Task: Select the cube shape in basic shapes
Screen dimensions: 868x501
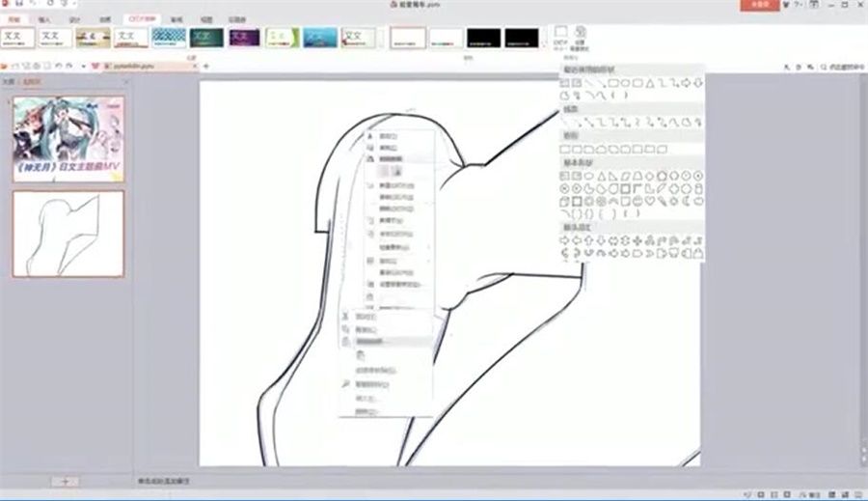Action: 564,201
